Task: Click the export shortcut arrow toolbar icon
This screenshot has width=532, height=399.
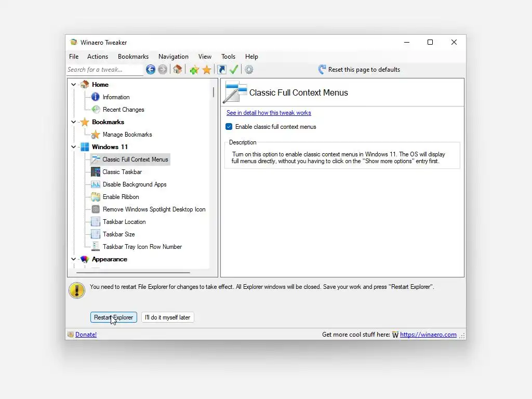Action: (221, 70)
